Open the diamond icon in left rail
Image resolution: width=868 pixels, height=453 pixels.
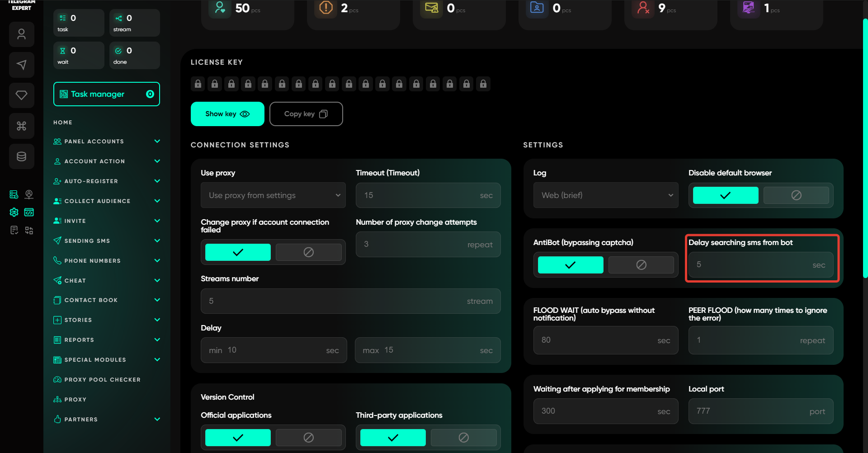(21, 95)
